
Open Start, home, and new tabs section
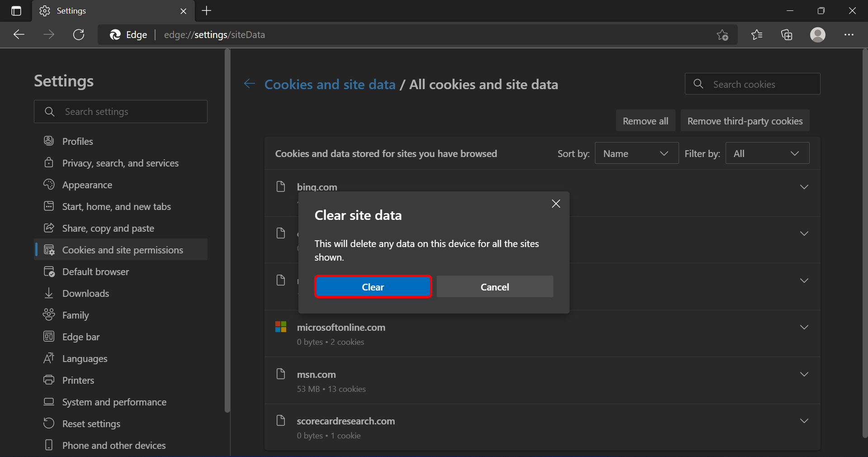[121, 206]
